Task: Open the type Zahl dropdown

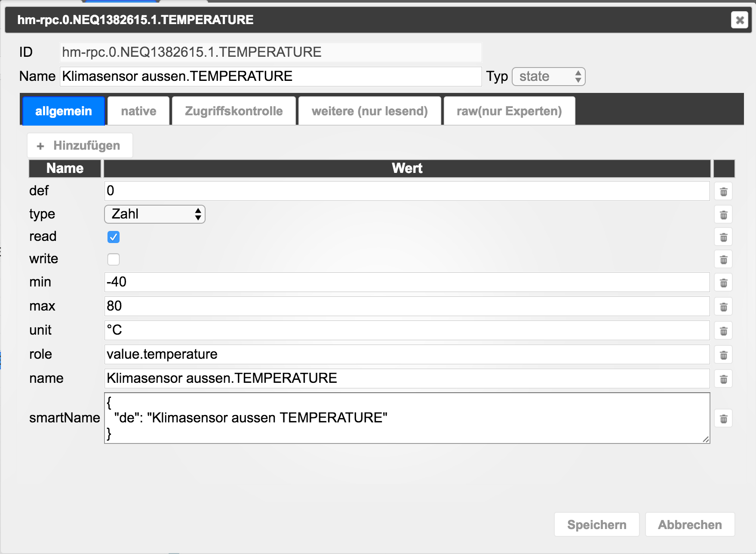Action: [x=155, y=214]
